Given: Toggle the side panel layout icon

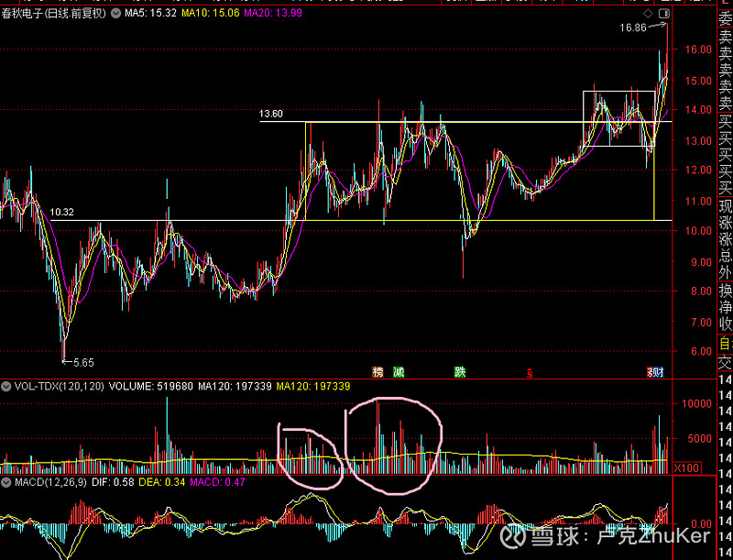Looking at the screenshot, I should pos(664,14).
